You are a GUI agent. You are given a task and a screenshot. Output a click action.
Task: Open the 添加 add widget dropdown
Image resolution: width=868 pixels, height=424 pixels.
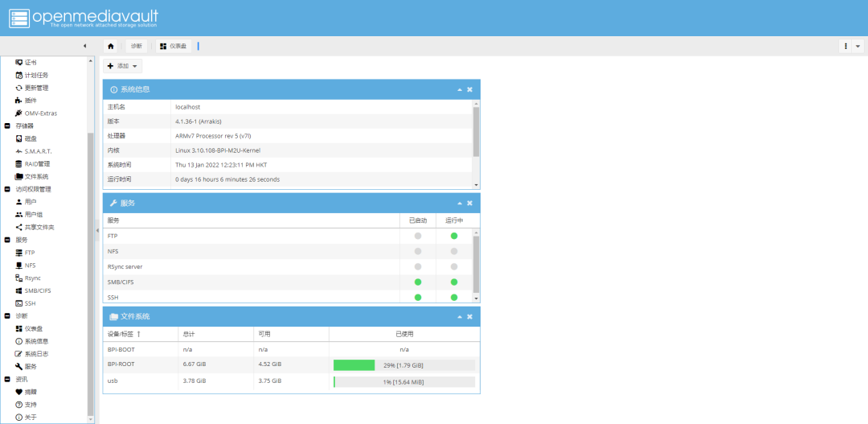pyautogui.click(x=122, y=66)
